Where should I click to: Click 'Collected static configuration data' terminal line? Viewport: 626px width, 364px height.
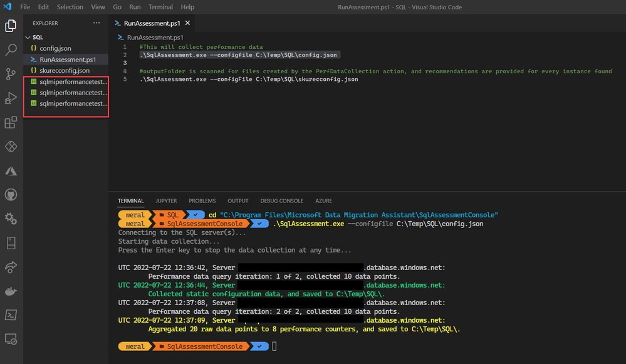(267, 294)
